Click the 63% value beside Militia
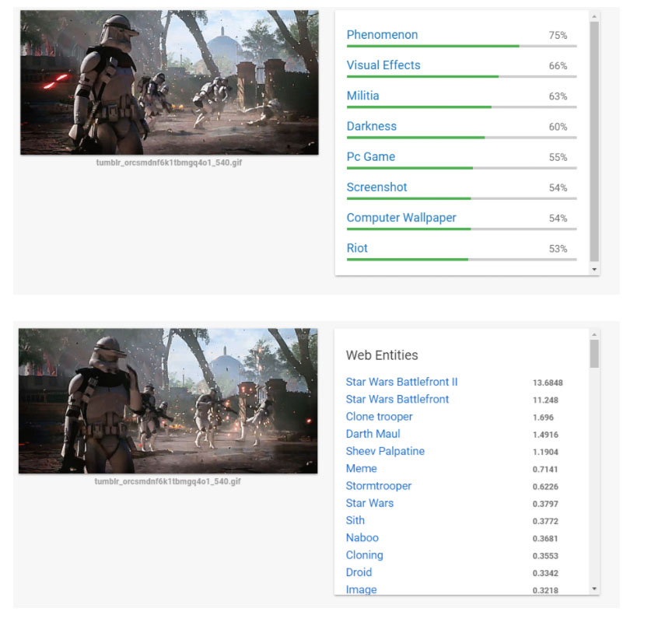The image size is (672, 622). (558, 96)
